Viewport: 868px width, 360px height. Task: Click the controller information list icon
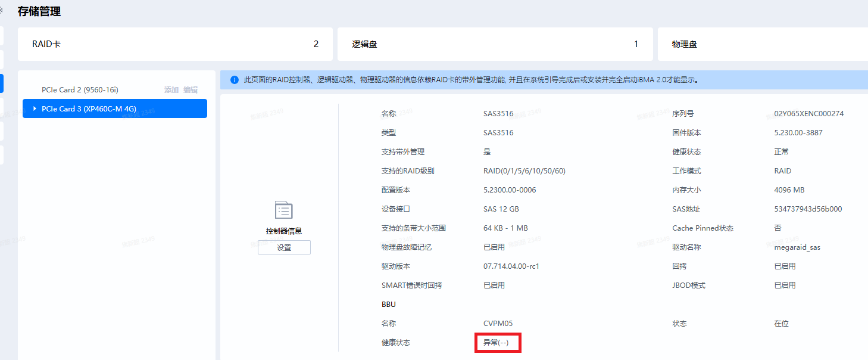point(284,210)
